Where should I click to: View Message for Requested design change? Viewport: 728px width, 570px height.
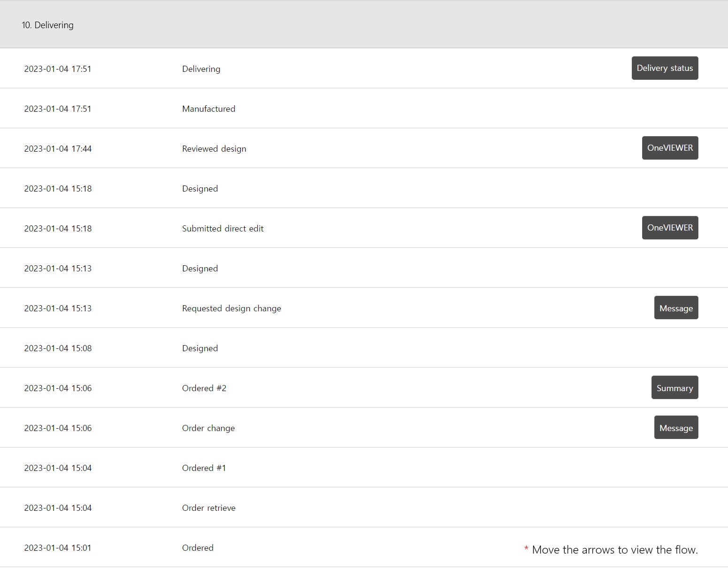click(676, 308)
